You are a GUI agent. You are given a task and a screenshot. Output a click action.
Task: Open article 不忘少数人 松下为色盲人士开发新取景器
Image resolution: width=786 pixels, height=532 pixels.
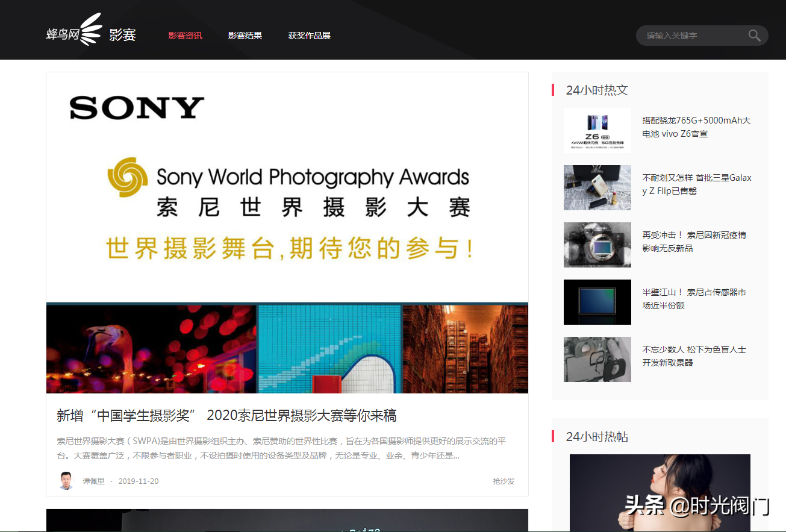point(694,356)
